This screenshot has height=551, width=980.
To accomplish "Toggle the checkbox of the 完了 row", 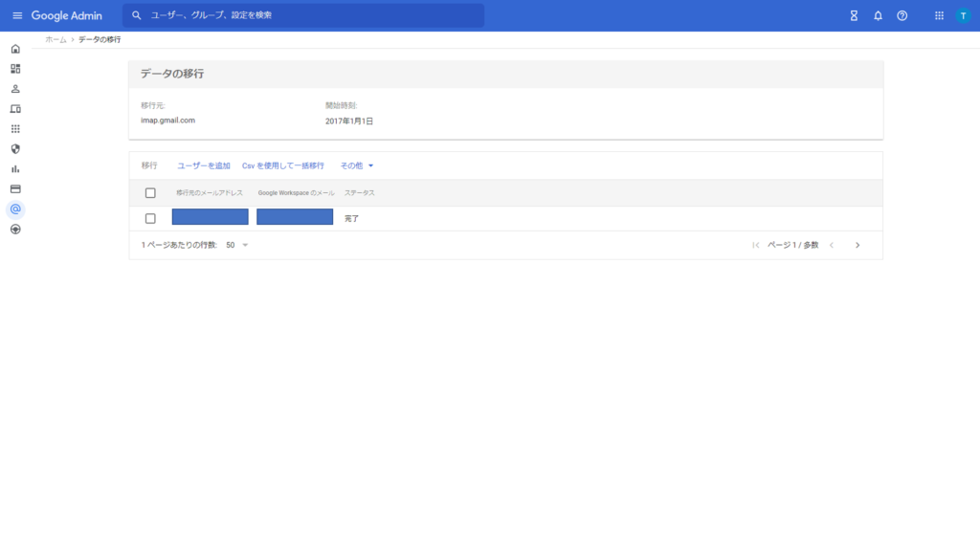I will (x=150, y=219).
